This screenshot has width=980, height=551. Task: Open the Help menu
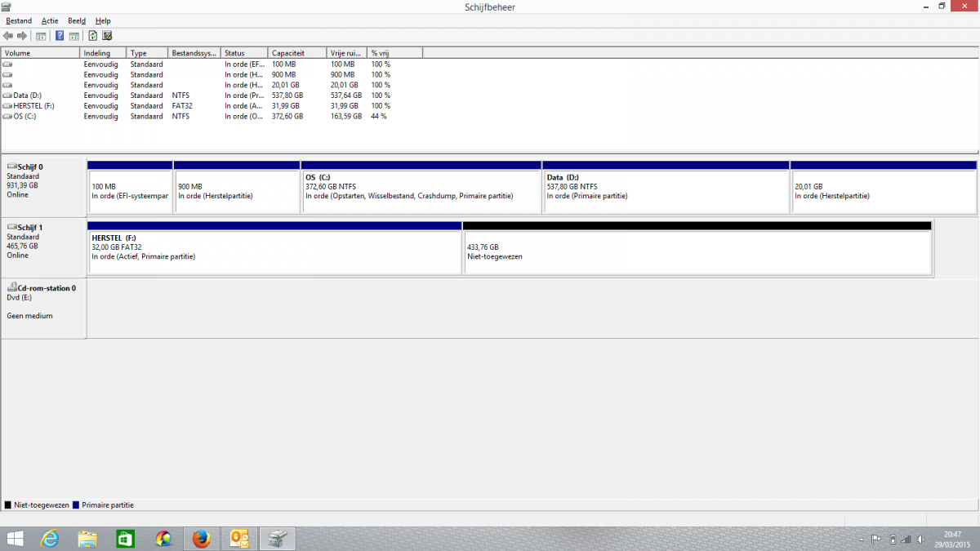tap(103, 20)
